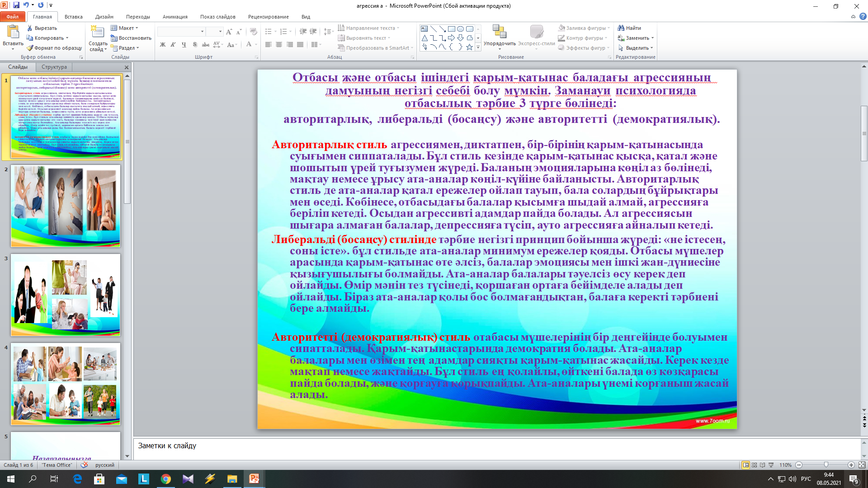Open the font color dropdown
This screenshot has width=868, height=488.
tap(255, 44)
